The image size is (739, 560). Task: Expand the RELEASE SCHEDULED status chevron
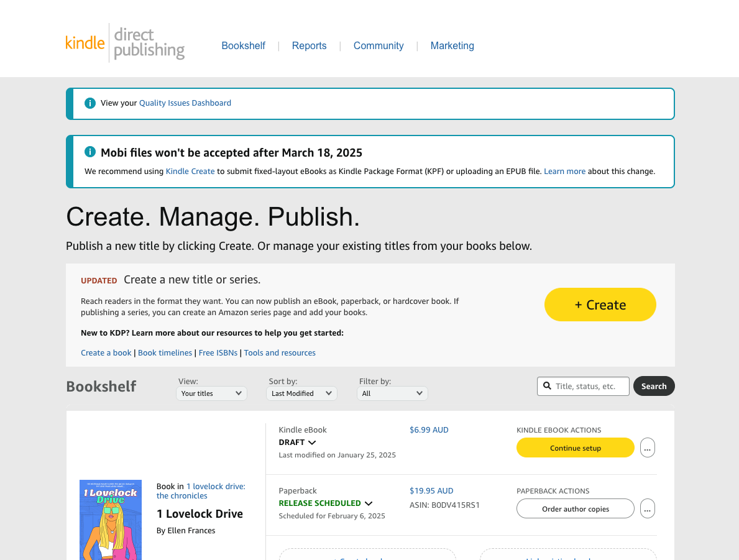point(369,503)
